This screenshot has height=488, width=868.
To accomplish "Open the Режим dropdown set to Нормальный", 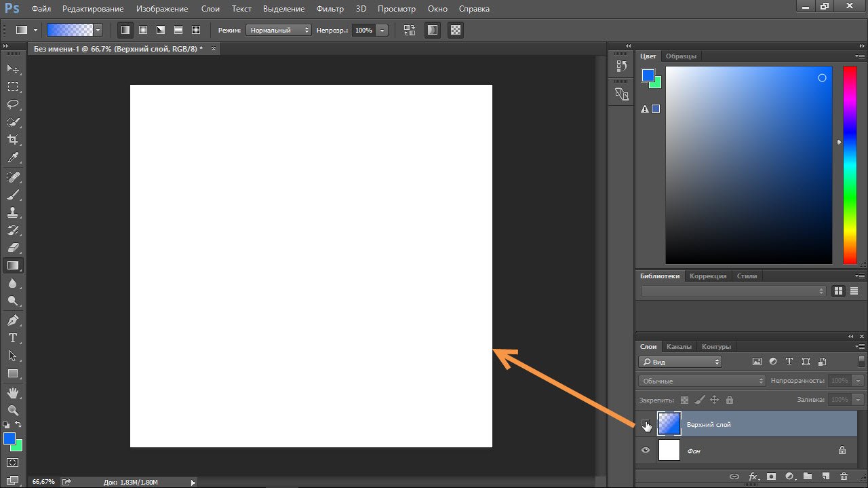I will tap(278, 31).
